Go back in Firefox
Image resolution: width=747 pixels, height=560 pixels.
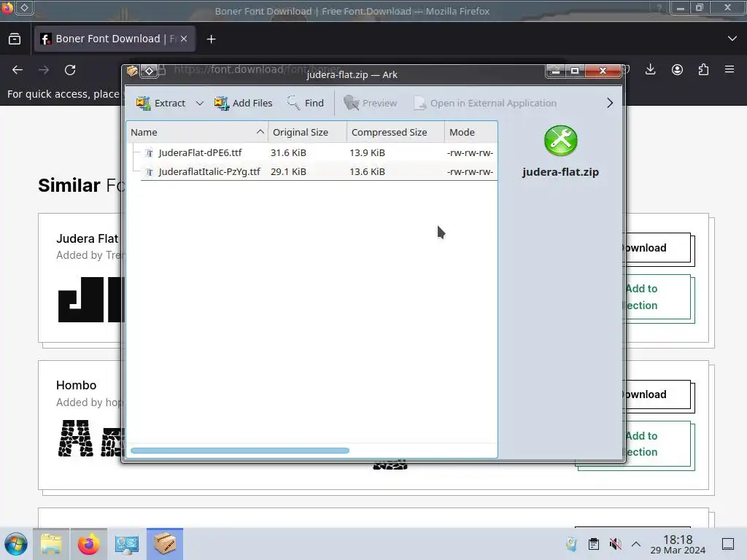click(18, 70)
